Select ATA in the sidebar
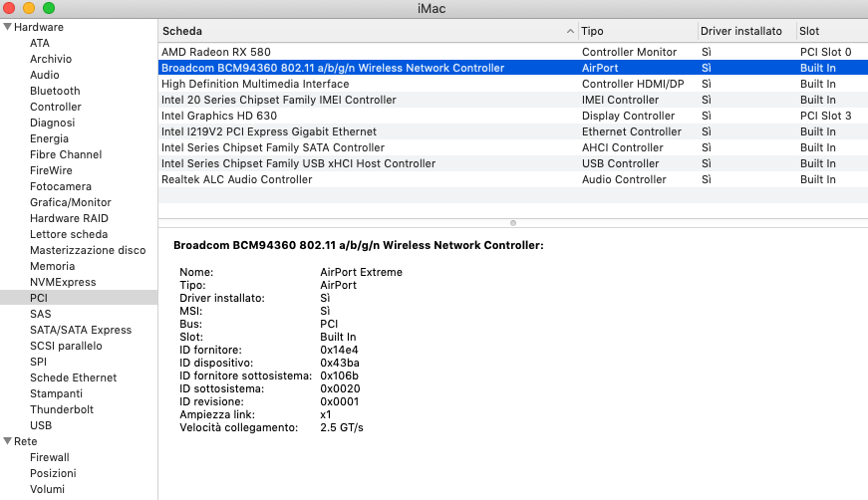 pos(40,43)
